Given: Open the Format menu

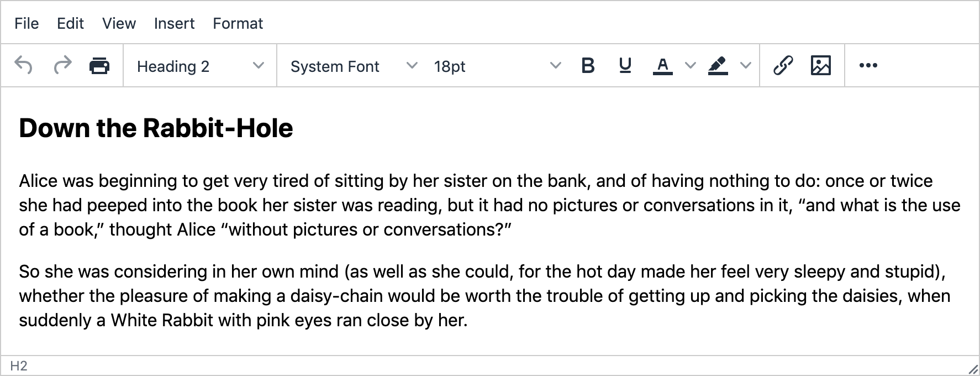Looking at the screenshot, I should pos(238,23).
